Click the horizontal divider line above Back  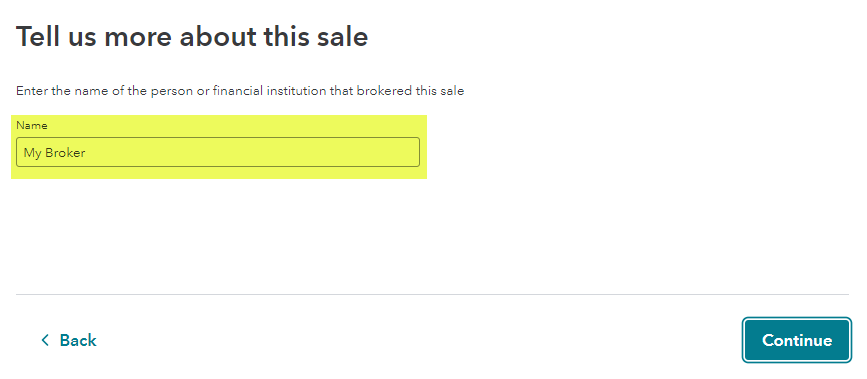tap(432, 294)
